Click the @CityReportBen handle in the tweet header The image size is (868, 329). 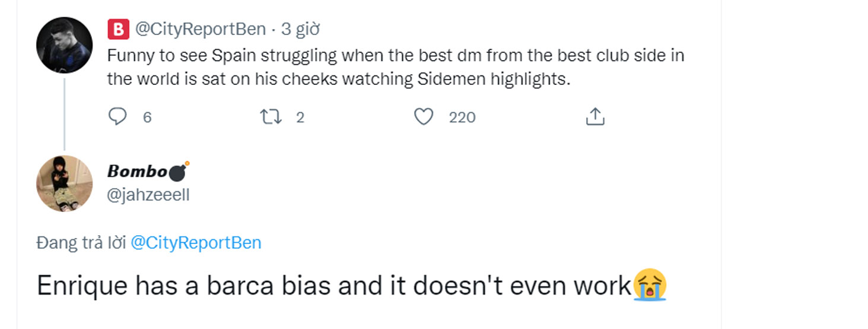coord(200,29)
